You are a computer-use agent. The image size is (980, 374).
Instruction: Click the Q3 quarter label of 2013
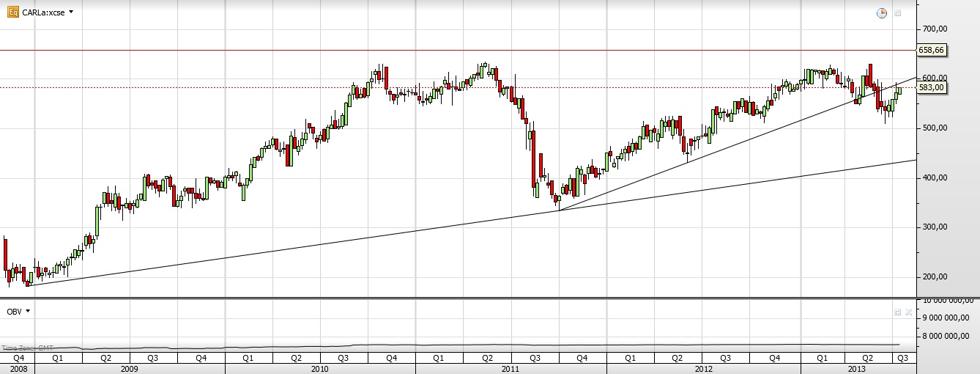coord(902,358)
